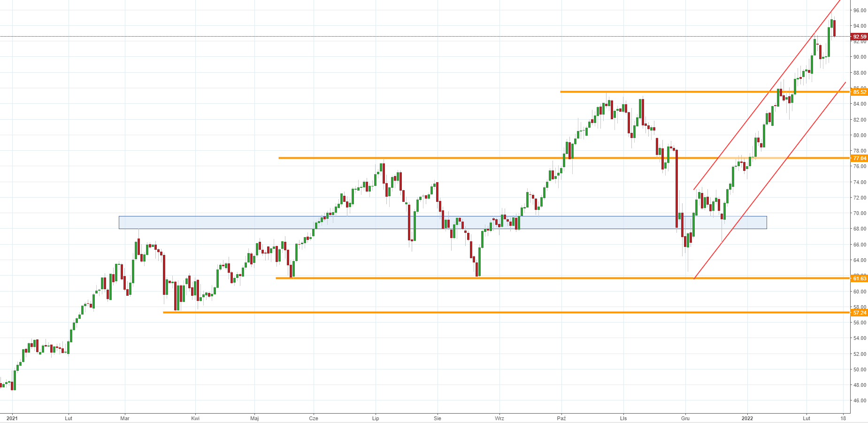Click the 82.00 price axis label
This screenshot has width=868, height=423.
click(x=860, y=120)
